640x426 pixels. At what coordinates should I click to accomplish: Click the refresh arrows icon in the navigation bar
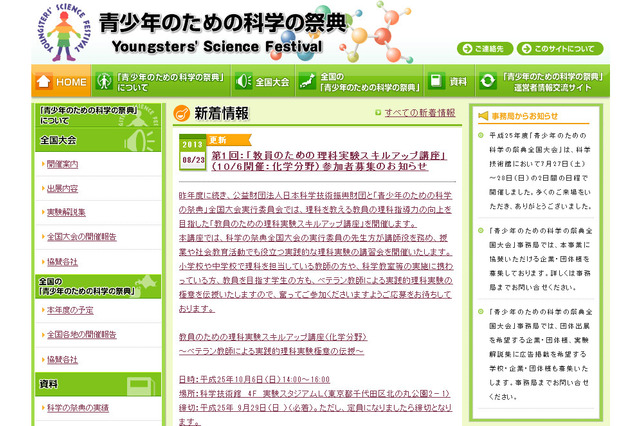coord(487,81)
